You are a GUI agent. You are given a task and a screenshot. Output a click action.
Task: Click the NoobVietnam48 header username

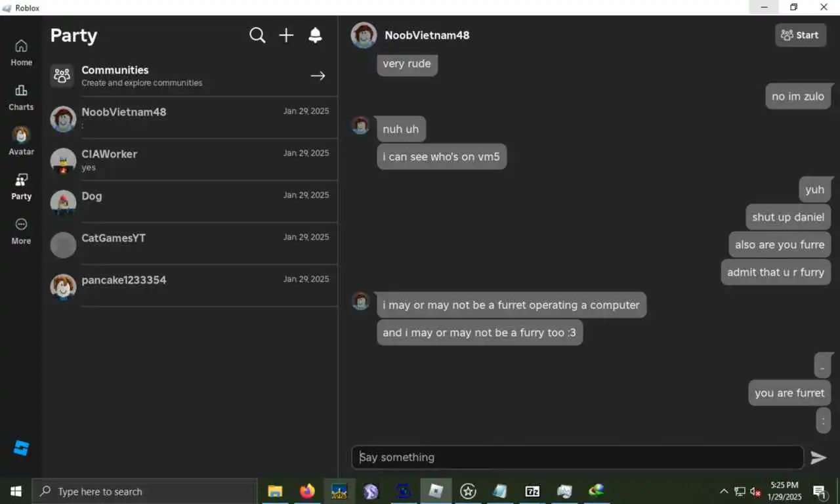[427, 35]
